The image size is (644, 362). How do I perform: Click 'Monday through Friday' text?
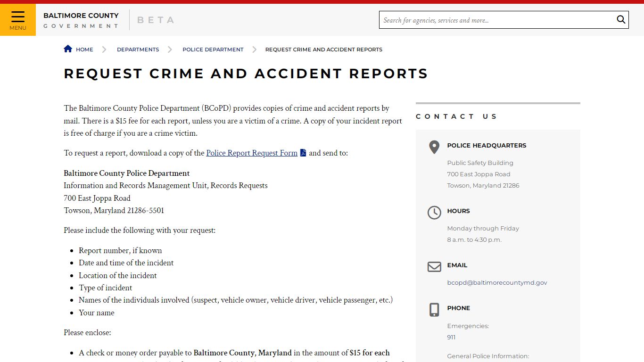tap(483, 229)
